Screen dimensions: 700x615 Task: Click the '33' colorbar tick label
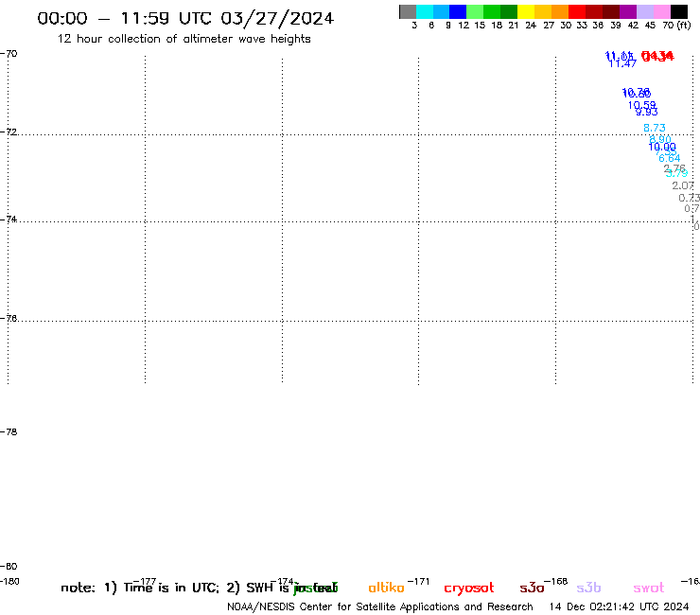pyautogui.click(x=582, y=26)
